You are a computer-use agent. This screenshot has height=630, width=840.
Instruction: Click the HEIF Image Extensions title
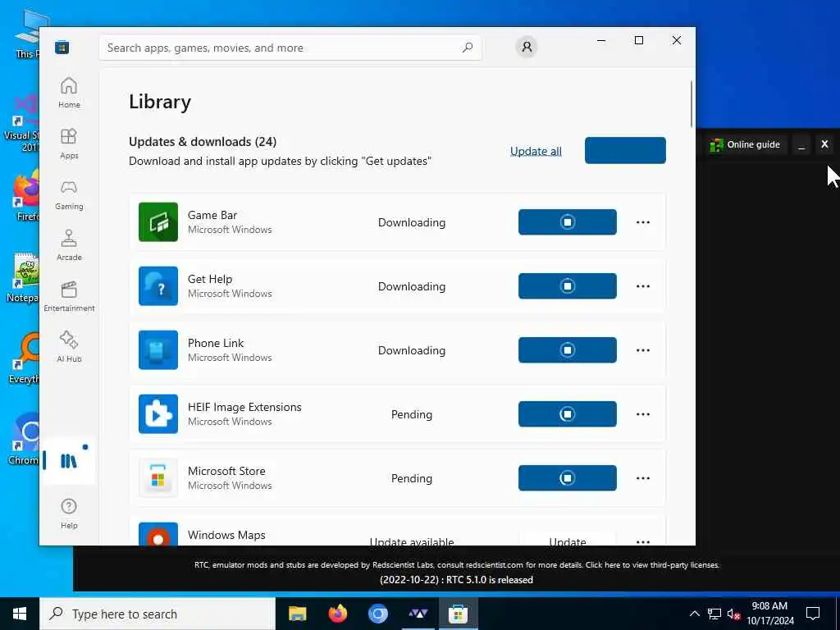[x=244, y=407]
